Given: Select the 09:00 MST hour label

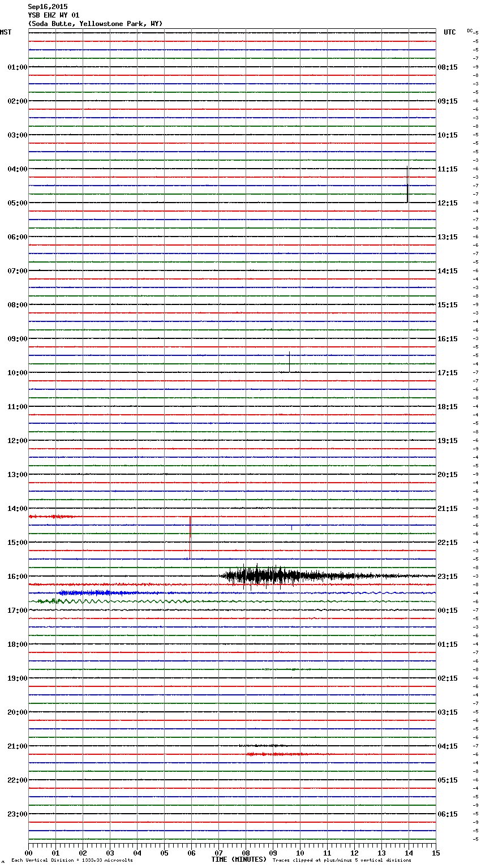Looking at the screenshot, I should [x=17, y=339].
